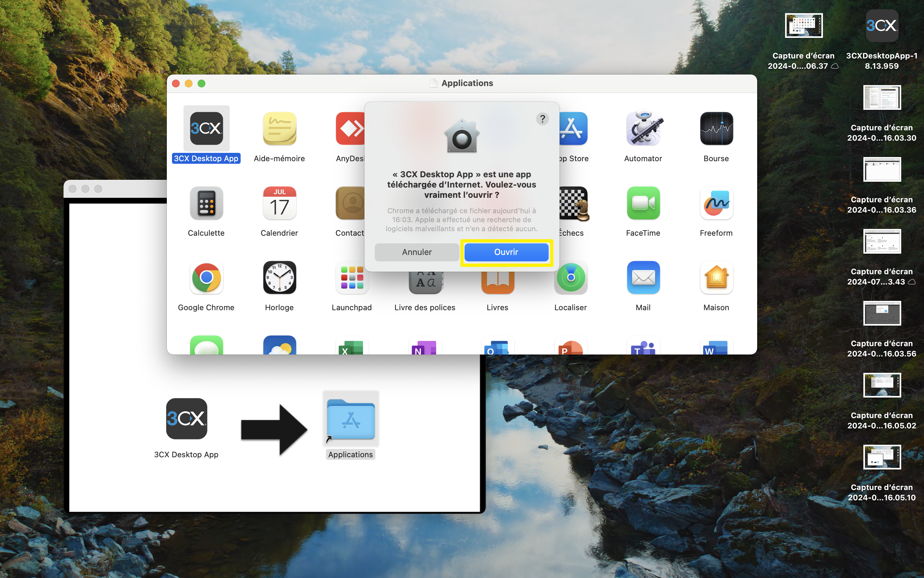Select the Bourse stocks icon

point(716,128)
